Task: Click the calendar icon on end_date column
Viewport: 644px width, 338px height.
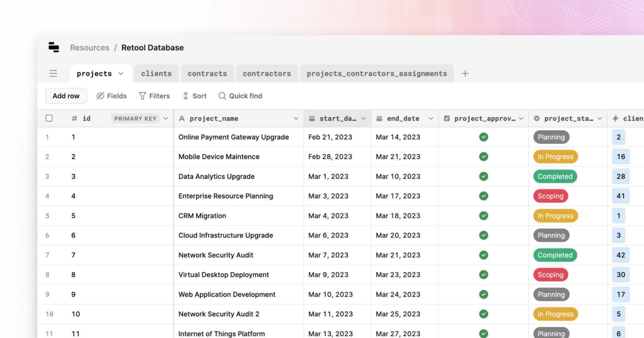Action: coord(379,119)
